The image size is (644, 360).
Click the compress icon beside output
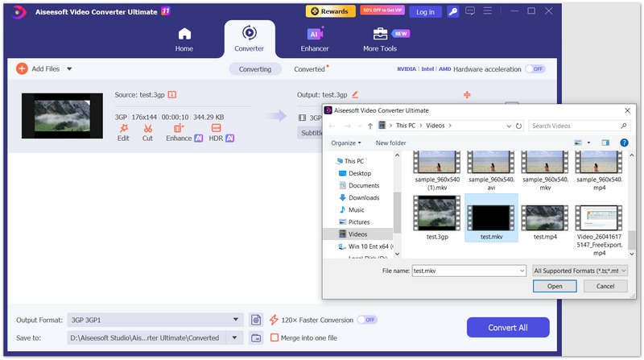(x=467, y=95)
